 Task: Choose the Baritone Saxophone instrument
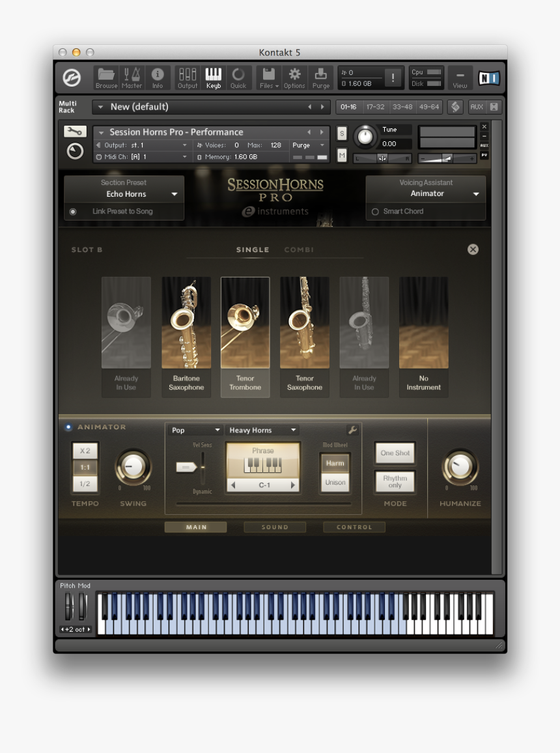click(x=186, y=337)
